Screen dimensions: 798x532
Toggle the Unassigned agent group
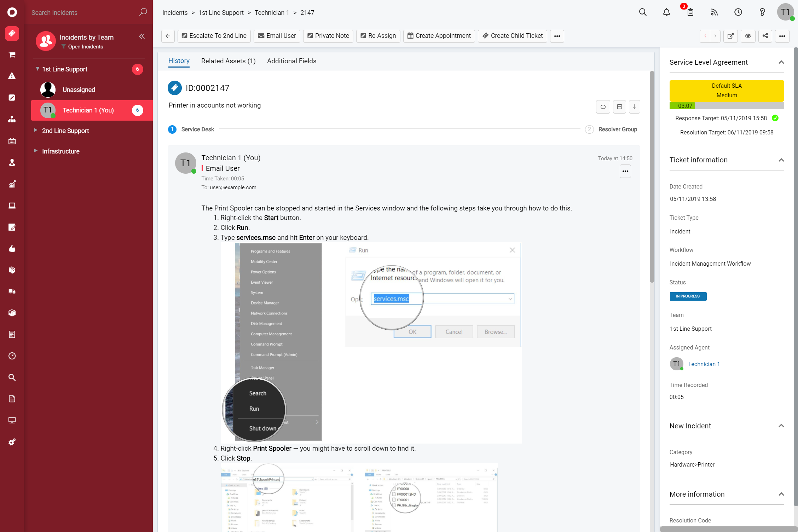tap(79, 89)
